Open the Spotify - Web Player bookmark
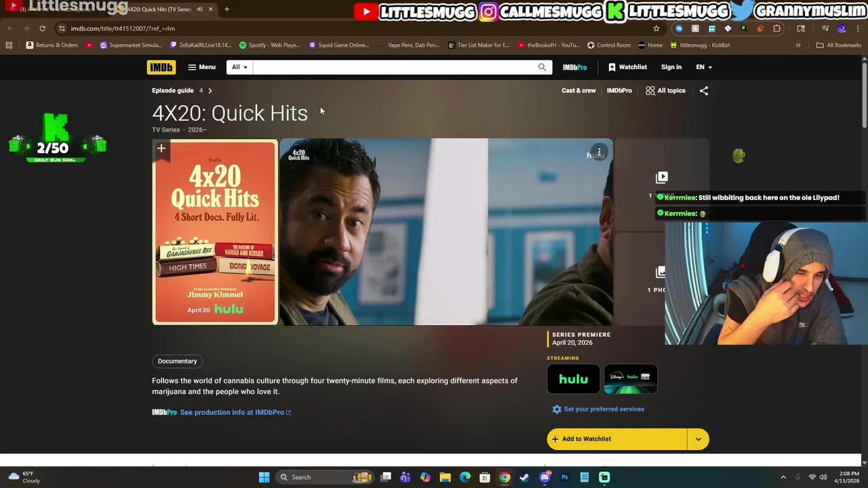Screen dimensions: 868x488 269,45
